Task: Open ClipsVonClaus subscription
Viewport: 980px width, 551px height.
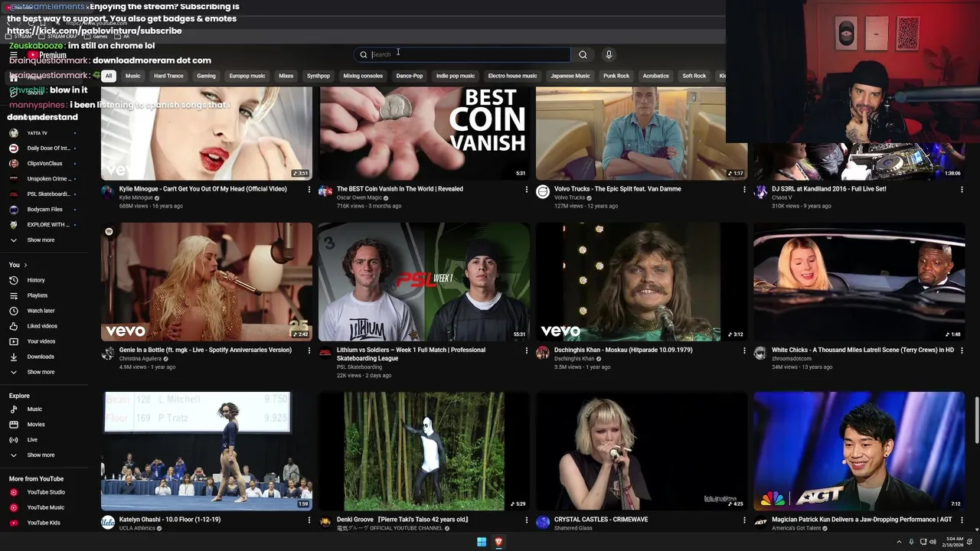Action: point(45,164)
